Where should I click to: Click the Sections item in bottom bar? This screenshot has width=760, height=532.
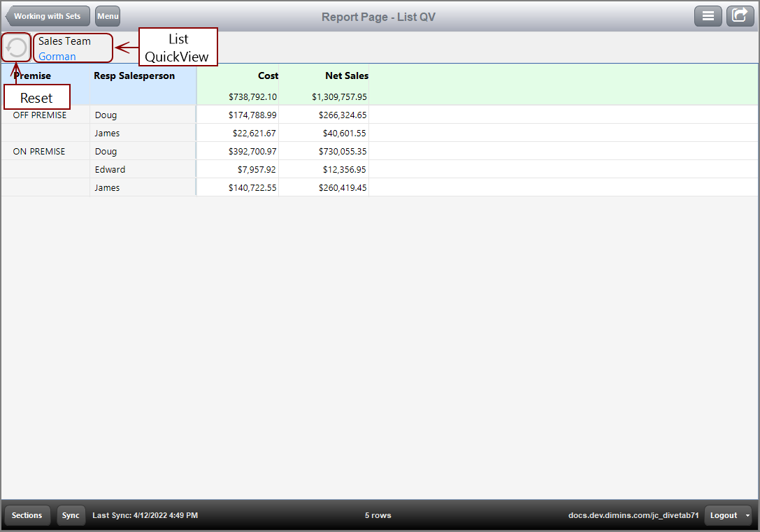point(27,515)
